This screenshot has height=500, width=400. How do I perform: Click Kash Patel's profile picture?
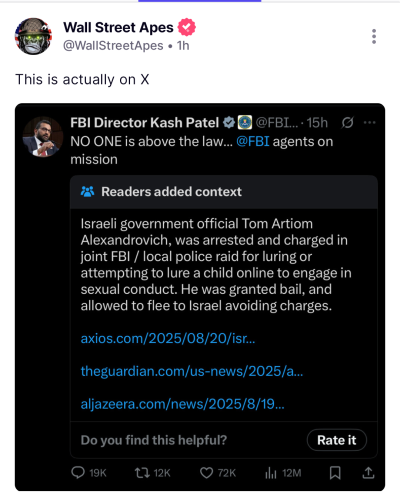tap(42, 137)
